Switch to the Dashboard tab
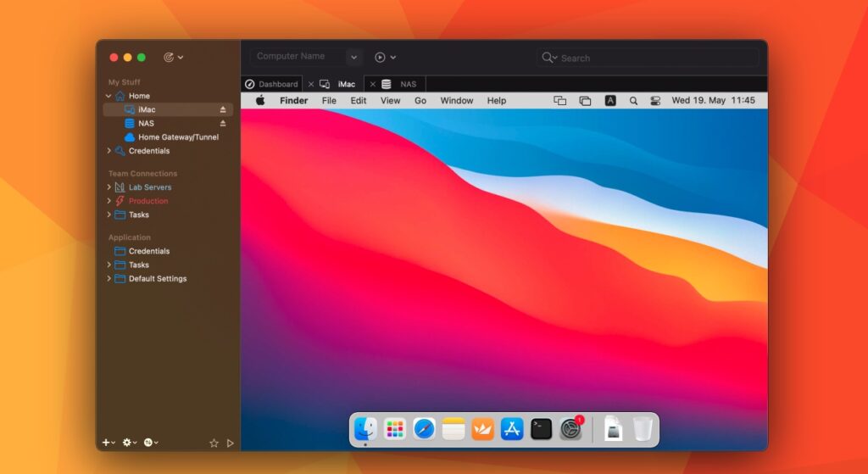The width and height of the screenshot is (868, 474). (x=271, y=84)
